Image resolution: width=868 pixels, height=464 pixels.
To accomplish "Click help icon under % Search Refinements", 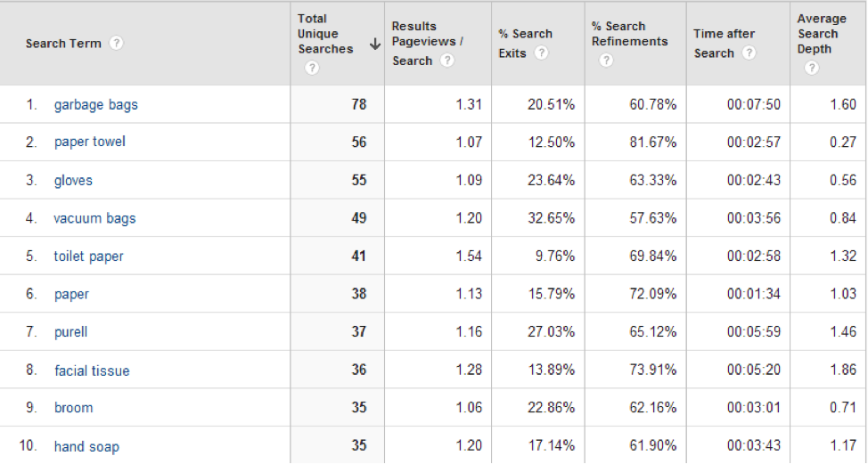I will pos(606,61).
